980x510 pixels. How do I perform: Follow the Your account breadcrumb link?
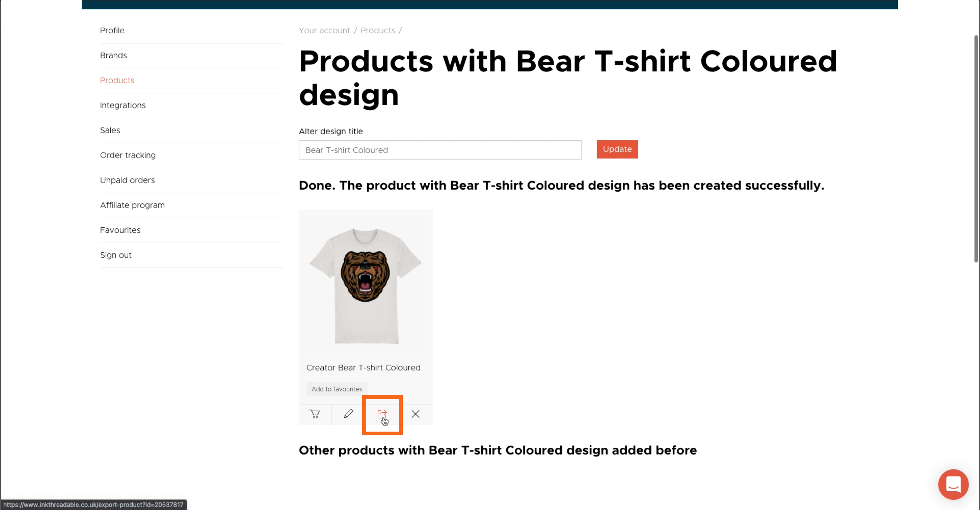(x=324, y=30)
